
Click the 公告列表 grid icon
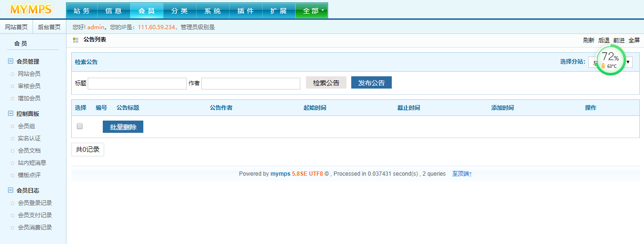point(75,40)
